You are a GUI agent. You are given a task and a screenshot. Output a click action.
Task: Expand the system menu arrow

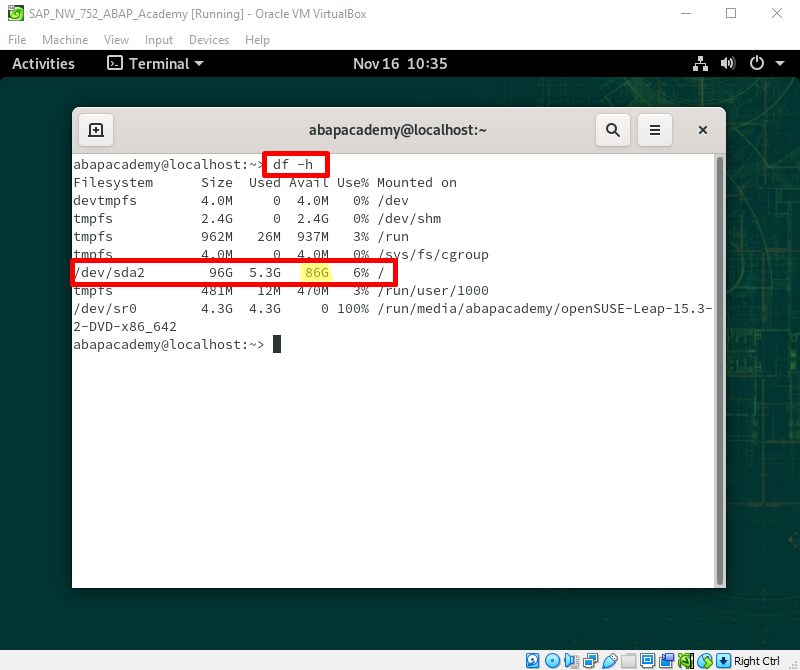(780, 64)
